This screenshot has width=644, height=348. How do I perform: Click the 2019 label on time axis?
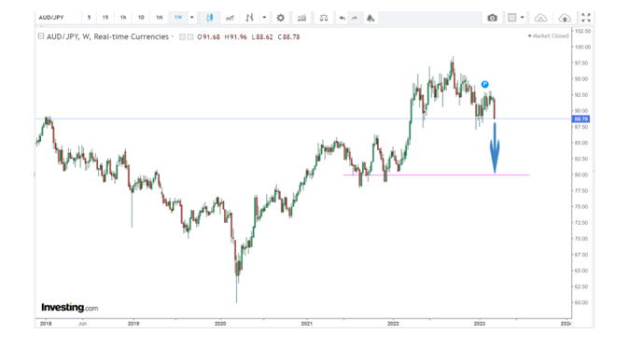[133, 324]
